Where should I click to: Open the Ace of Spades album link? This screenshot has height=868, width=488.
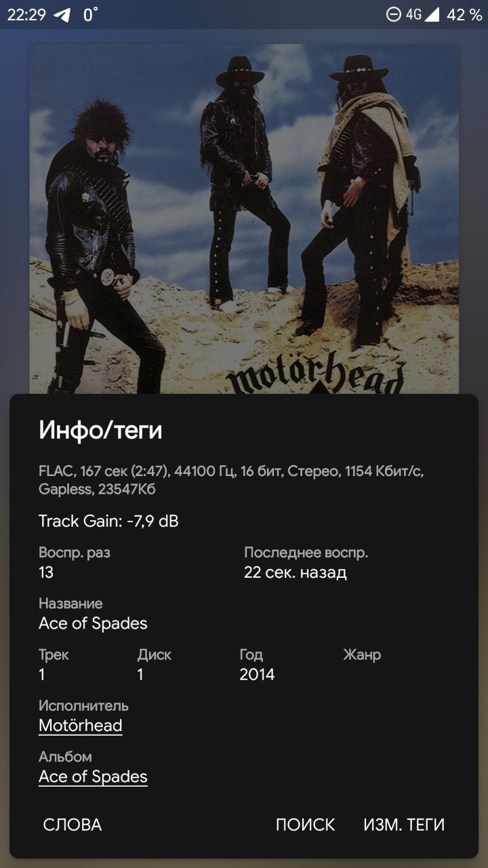pos(93,776)
